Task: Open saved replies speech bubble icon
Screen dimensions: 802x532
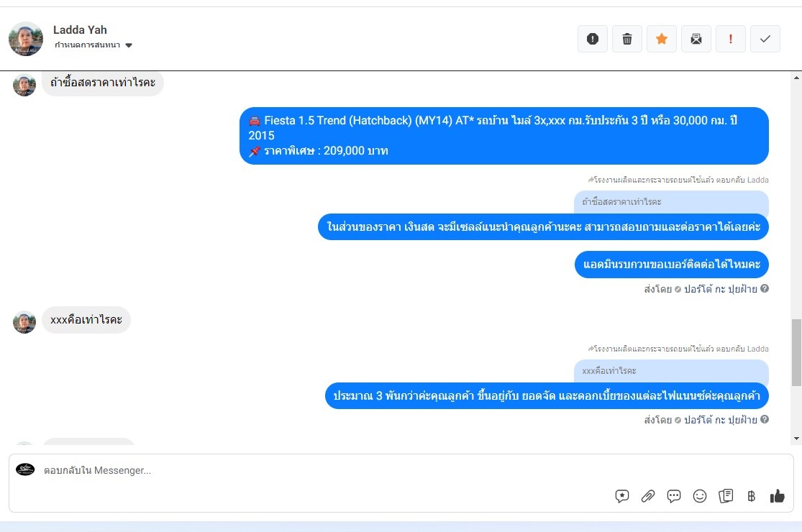Action: [674, 496]
